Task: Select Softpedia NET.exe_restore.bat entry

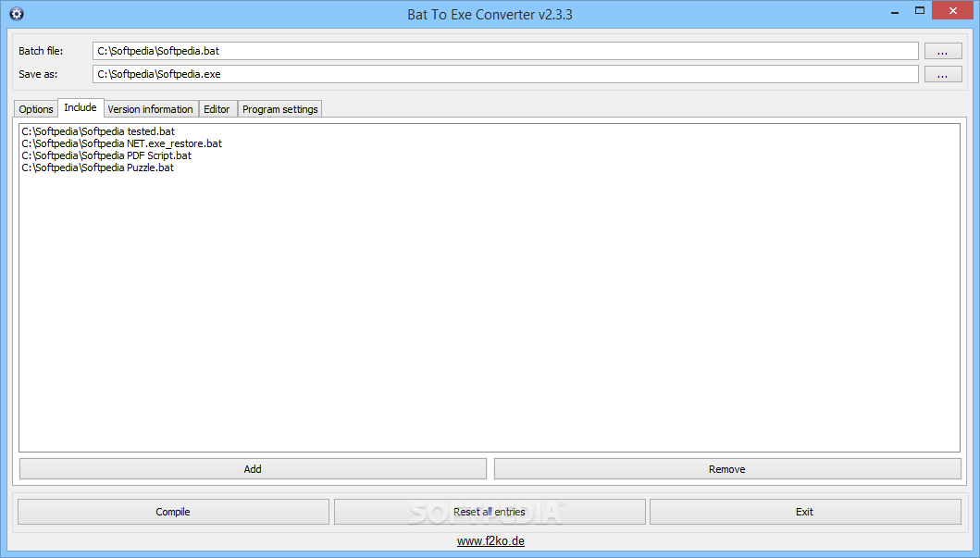Action: (x=122, y=143)
